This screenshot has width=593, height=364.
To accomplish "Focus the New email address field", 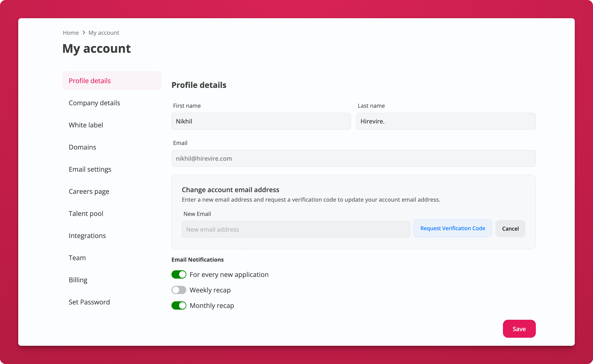I will [x=296, y=229].
